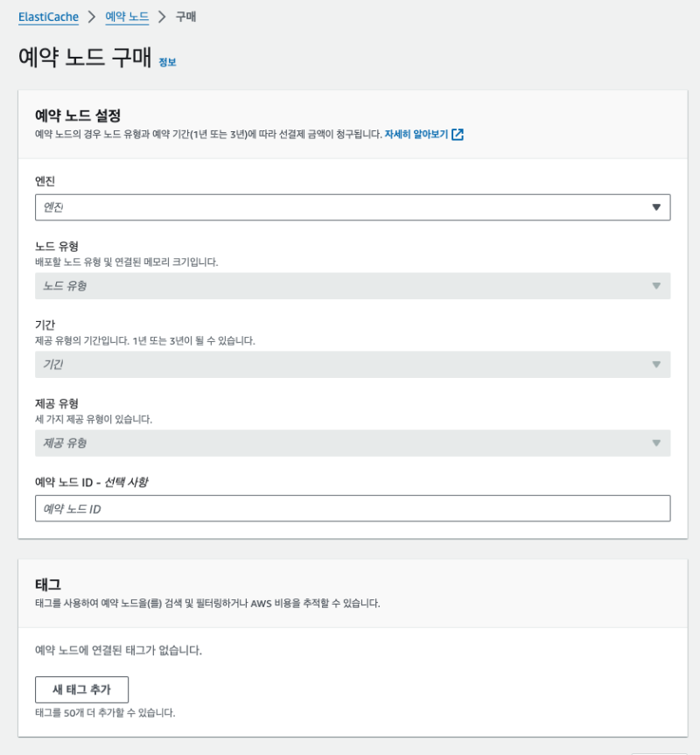Go to the 예약 노드 breadcrumb link

click(x=127, y=17)
